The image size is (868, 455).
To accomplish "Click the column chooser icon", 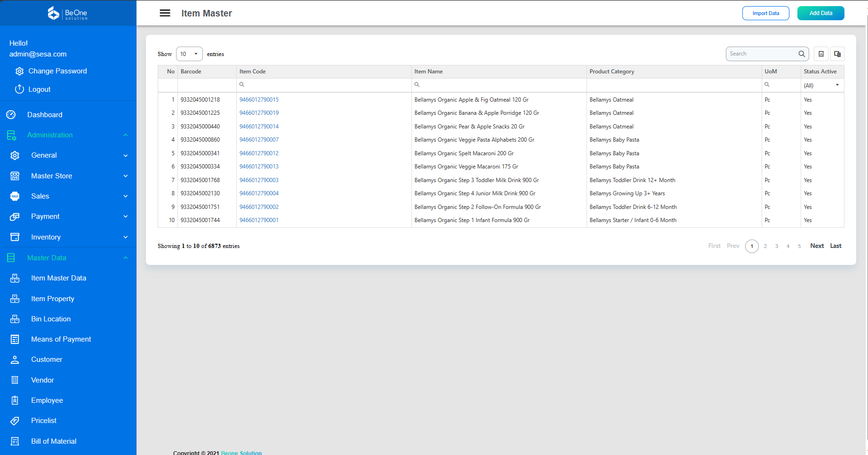I will (837, 54).
